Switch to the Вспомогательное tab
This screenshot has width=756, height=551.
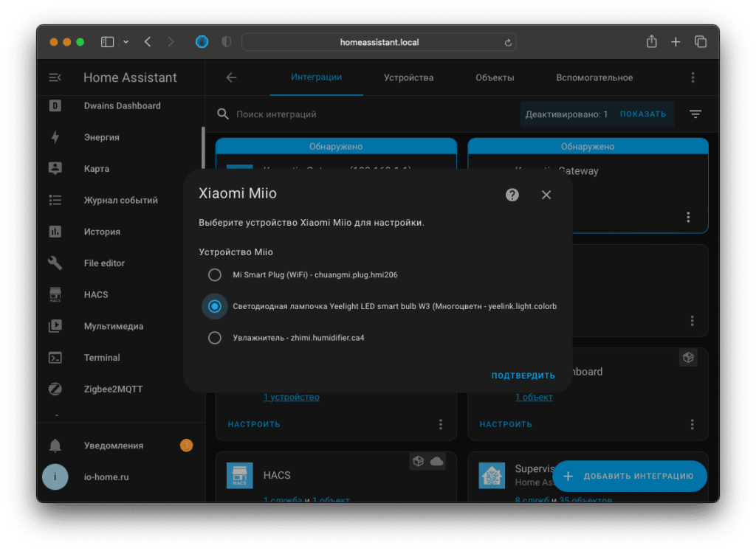click(x=594, y=77)
